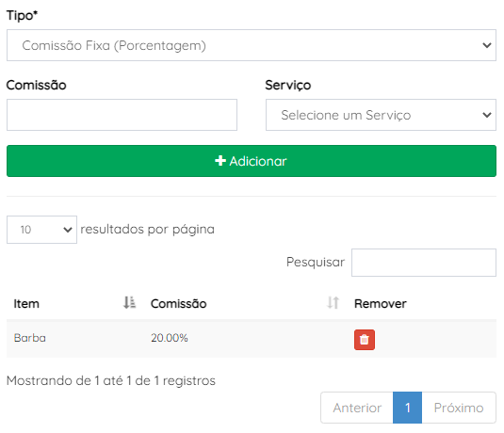Click the Mostrando de 1 até 1 records text
This screenshot has width=504, height=433.
coord(111,380)
